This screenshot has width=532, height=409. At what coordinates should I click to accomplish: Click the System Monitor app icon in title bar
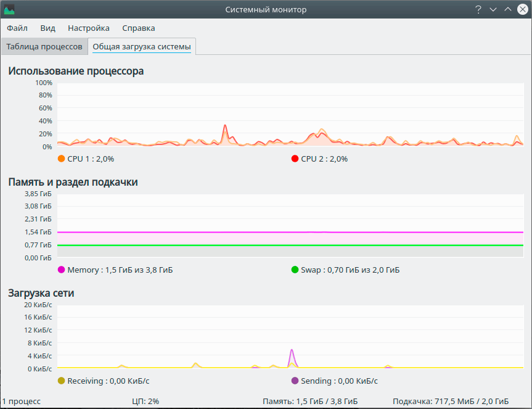[9, 9]
